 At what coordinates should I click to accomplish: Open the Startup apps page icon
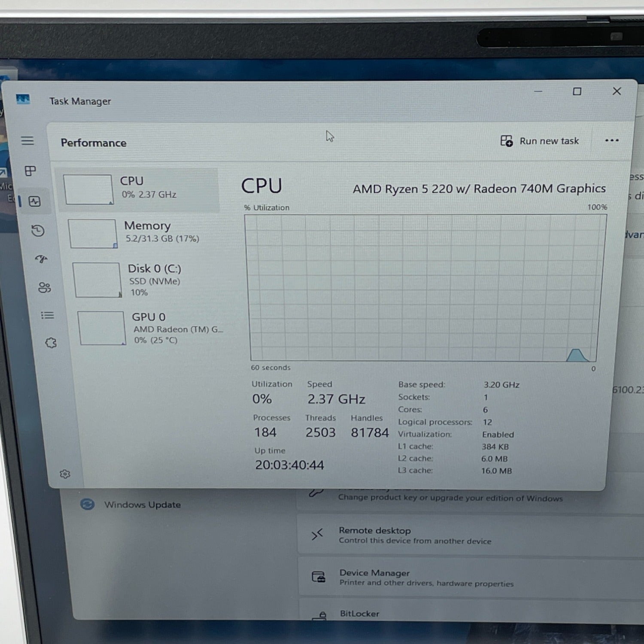coord(41,259)
